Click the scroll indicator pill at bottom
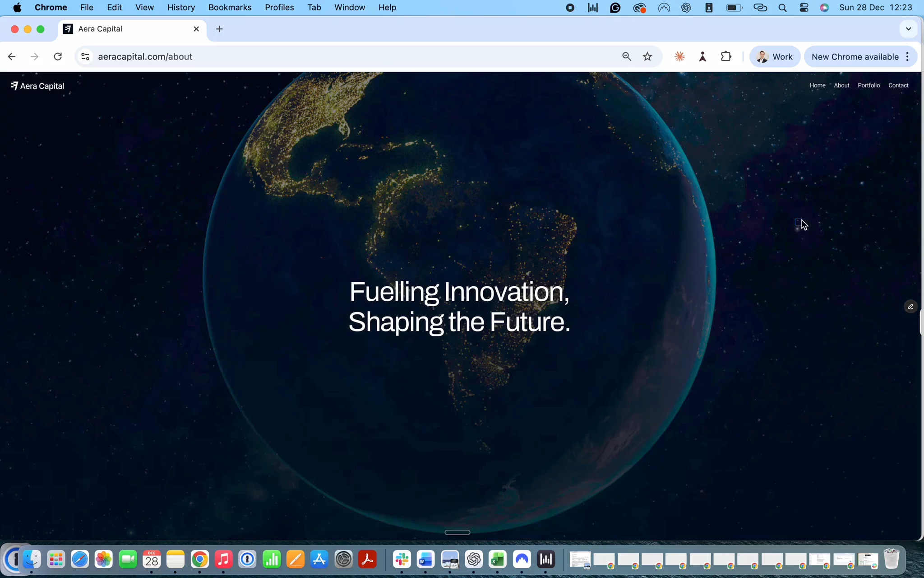Image resolution: width=924 pixels, height=578 pixels. (457, 532)
